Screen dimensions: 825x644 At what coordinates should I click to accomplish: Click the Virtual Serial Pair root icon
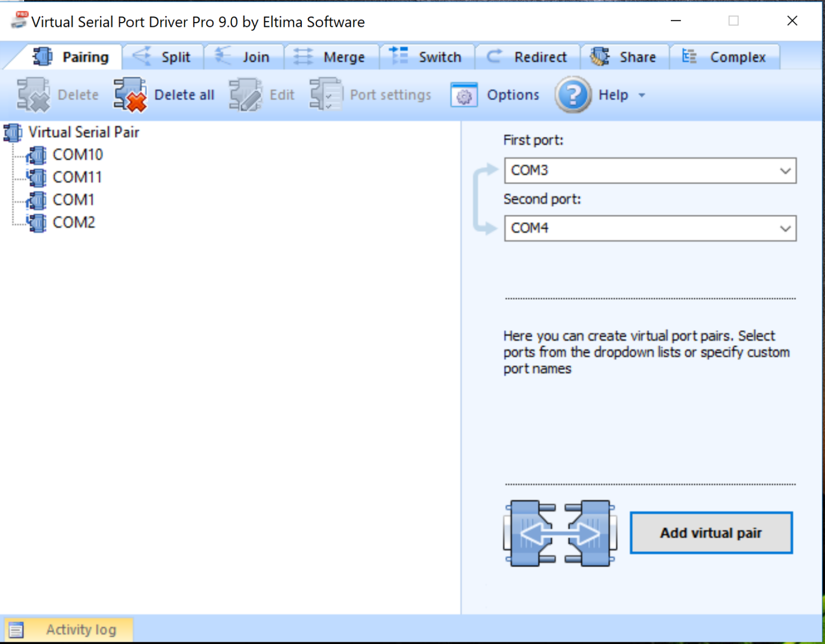click(12, 133)
